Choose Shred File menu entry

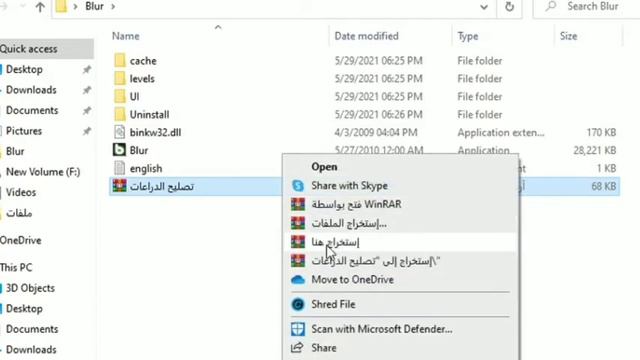[x=400, y=304]
